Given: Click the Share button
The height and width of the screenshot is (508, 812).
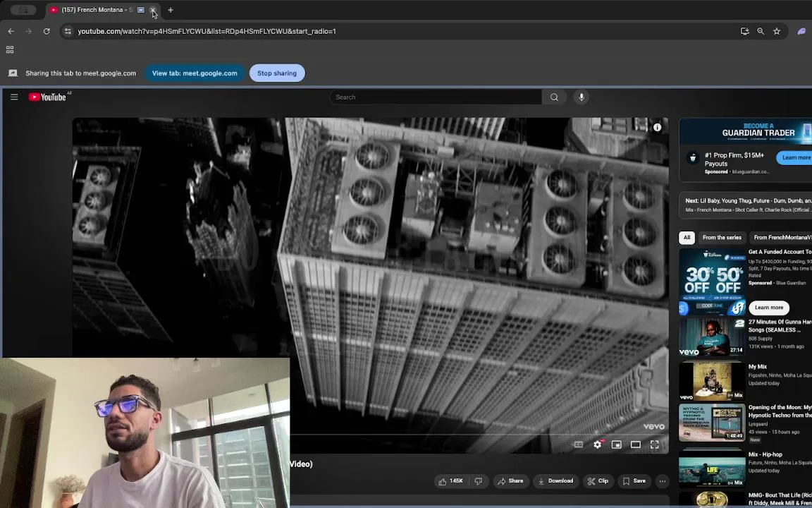Looking at the screenshot, I should [x=510, y=481].
